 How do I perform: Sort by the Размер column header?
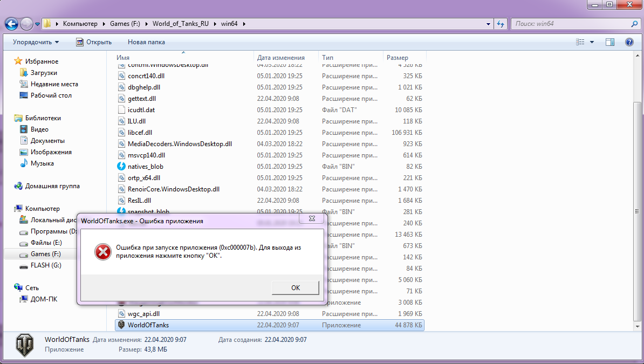(405, 58)
